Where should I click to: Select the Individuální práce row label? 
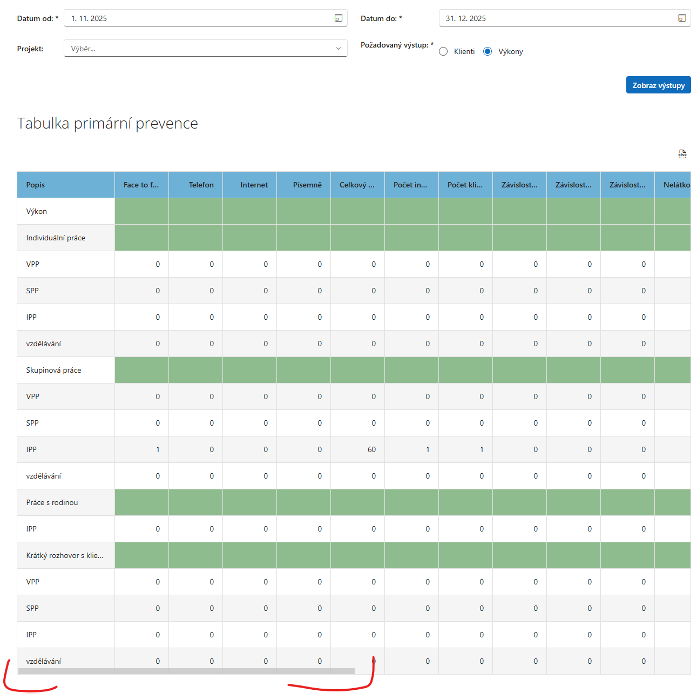56,238
